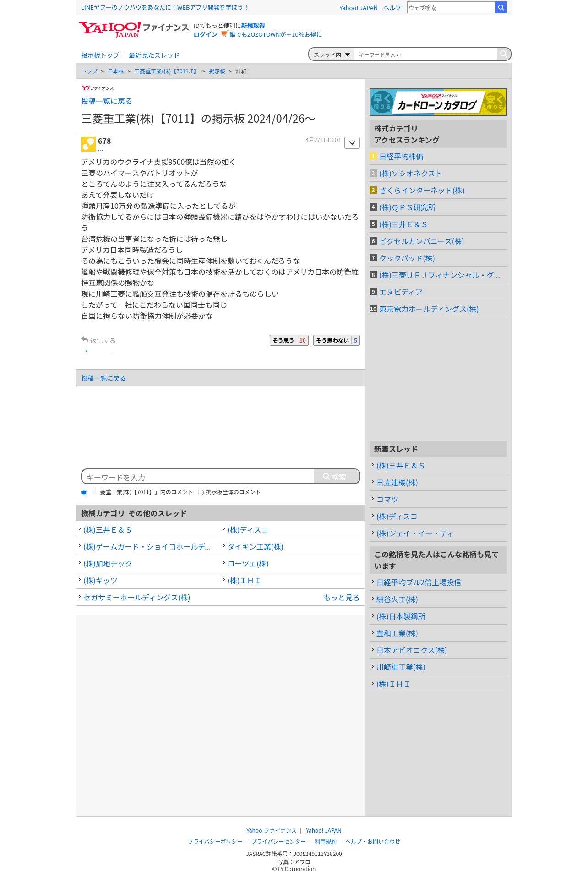Vote そう思わない on the post
Screen dimensions: 588x871
point(337,340)
